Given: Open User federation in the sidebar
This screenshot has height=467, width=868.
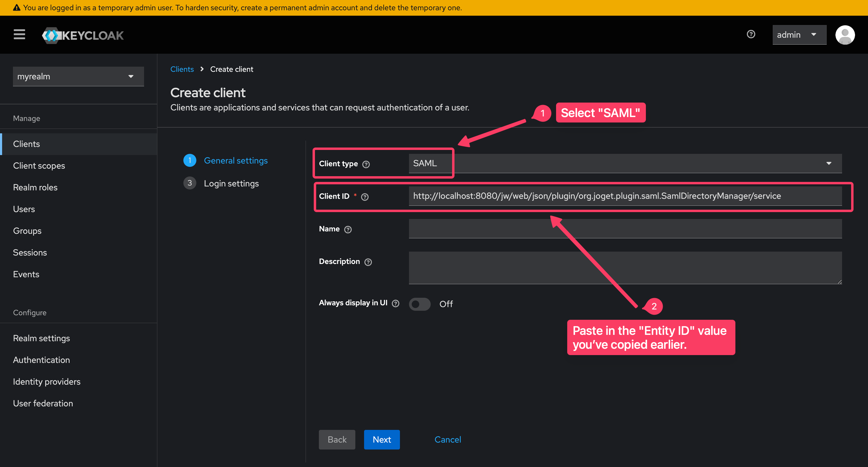Looking at the screenshot, I should 78,403.
